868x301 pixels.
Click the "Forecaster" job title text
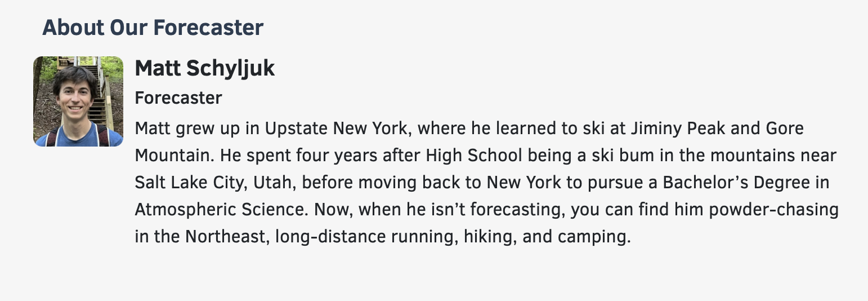[x=178, y=98]
